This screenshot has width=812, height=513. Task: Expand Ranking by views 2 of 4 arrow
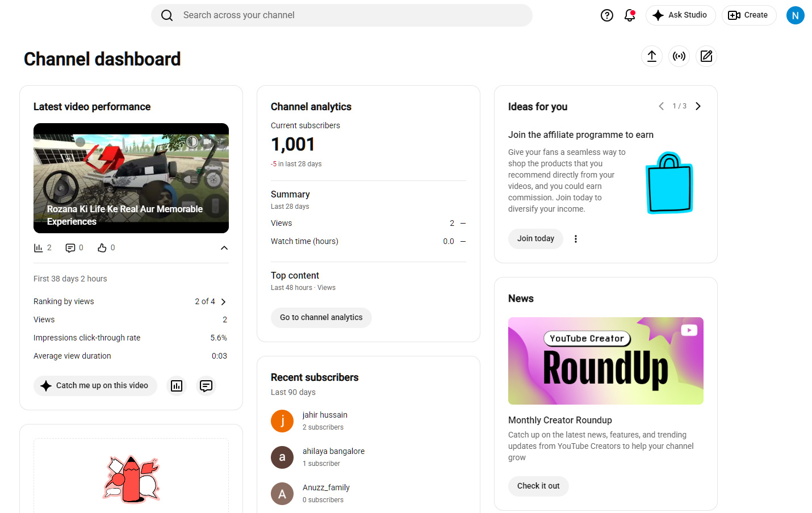pos(224,302)
